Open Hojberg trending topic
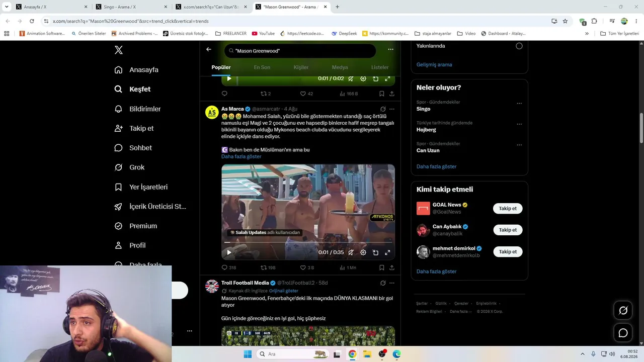Viewport: 644px width, 362px height. tap(426, 130)
